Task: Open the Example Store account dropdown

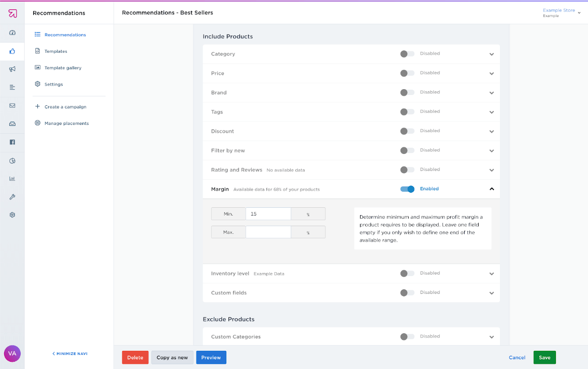Action: tap(562, 13)
